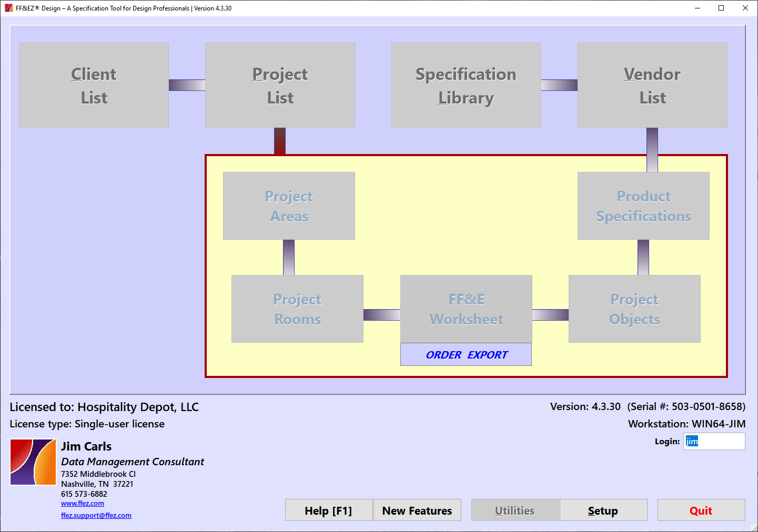This screenshot has width=758, height=532.
Task: Open Project Areas
Action: (289, 206)
